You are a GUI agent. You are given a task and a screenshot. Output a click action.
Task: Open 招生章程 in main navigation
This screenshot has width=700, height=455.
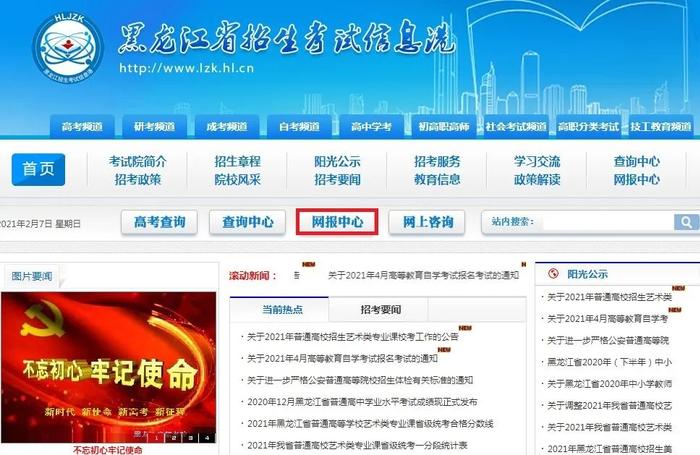(237, 161)
